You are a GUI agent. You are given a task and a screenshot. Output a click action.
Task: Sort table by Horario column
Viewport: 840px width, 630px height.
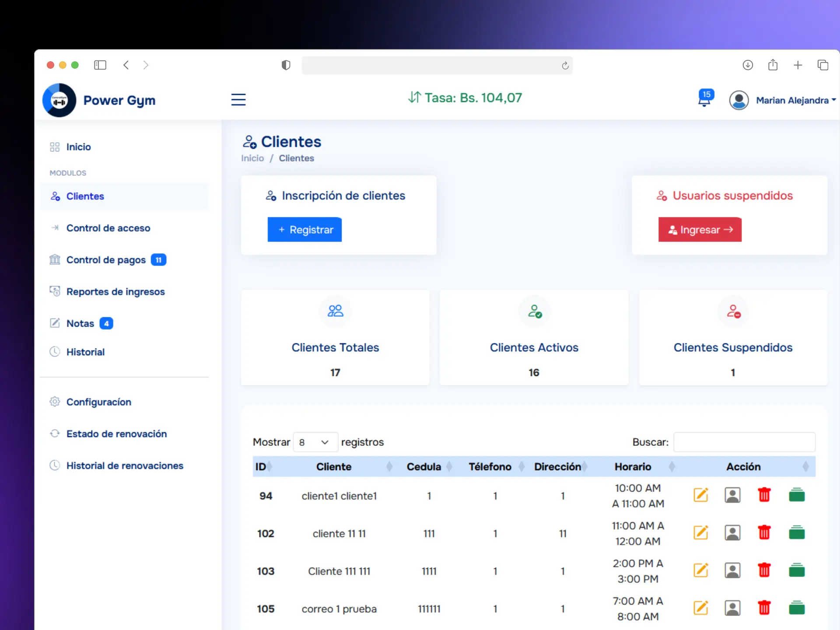click(633, 467)
